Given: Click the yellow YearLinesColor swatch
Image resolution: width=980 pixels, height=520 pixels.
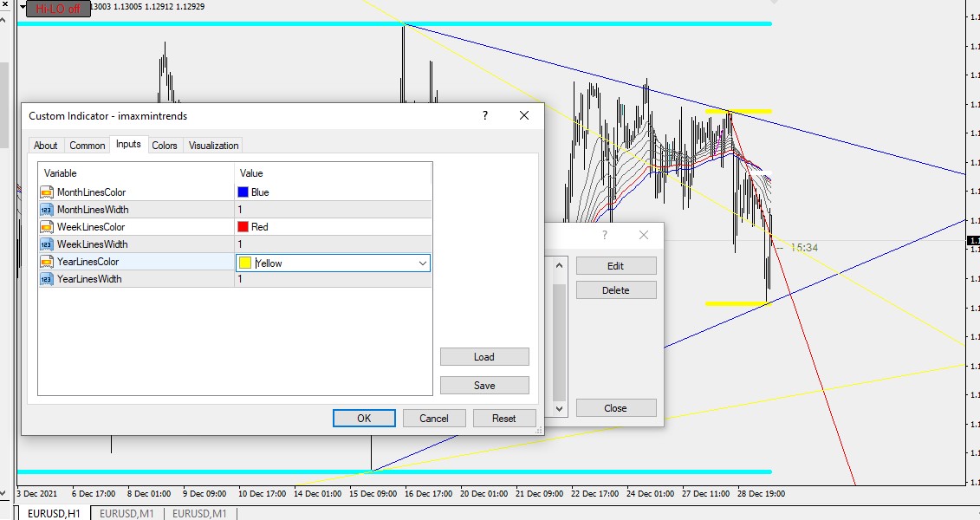Looking at the screenshot, I should [245, 263].
